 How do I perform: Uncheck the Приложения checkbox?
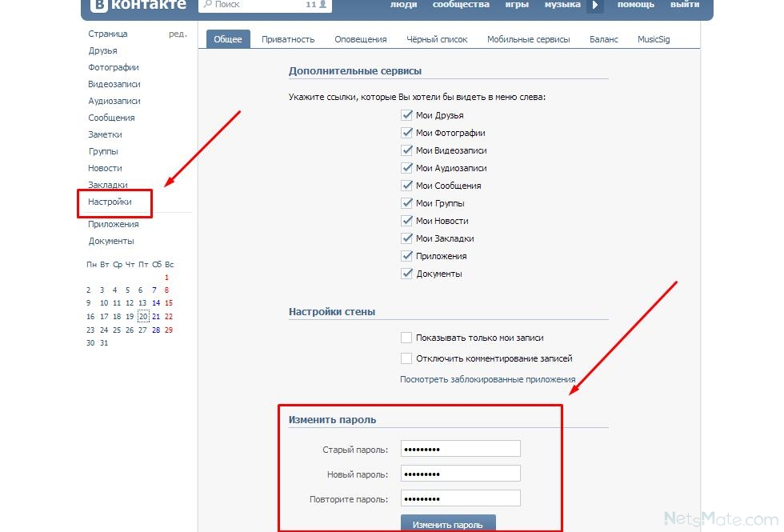[406, 255]
